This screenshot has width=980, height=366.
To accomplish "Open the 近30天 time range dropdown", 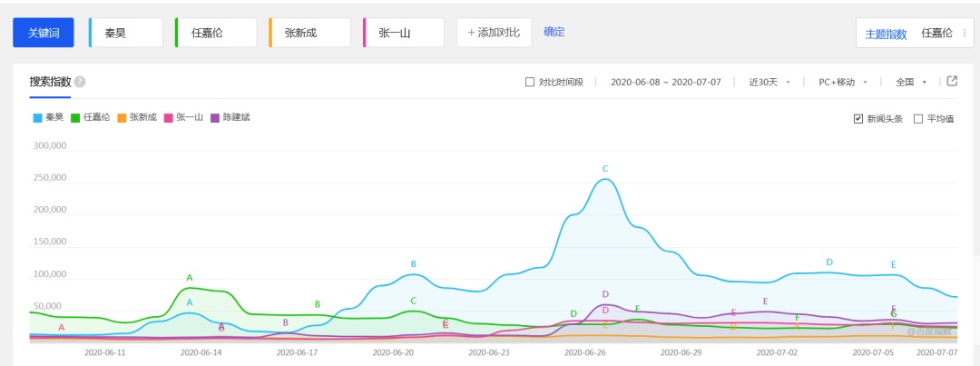I will (x=769, y=82).
